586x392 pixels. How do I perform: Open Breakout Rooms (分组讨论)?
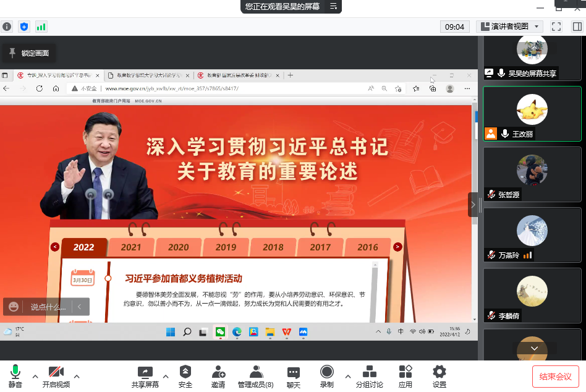tap(369, 372)
